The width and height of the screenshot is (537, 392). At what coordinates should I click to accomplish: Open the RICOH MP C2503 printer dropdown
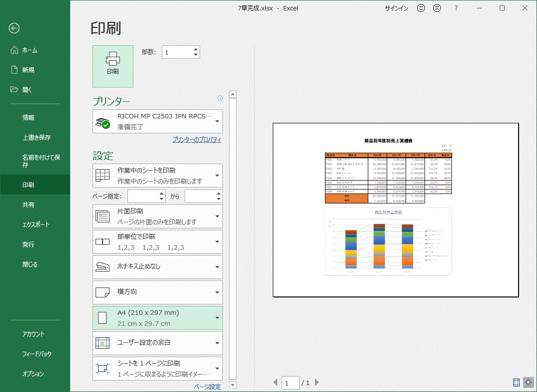[x=158, y=121]
